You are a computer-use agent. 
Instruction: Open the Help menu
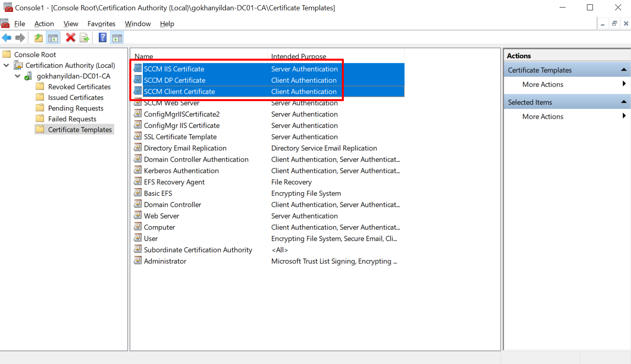pyautogui.click(x=167, y=24)
